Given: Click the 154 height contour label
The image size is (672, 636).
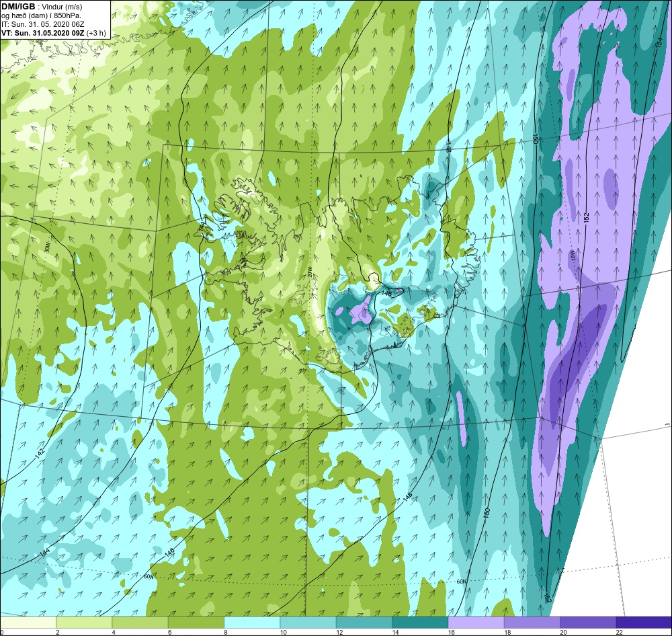Looking at the screenshot, I should pyautogui.click(x=661, y=42).
